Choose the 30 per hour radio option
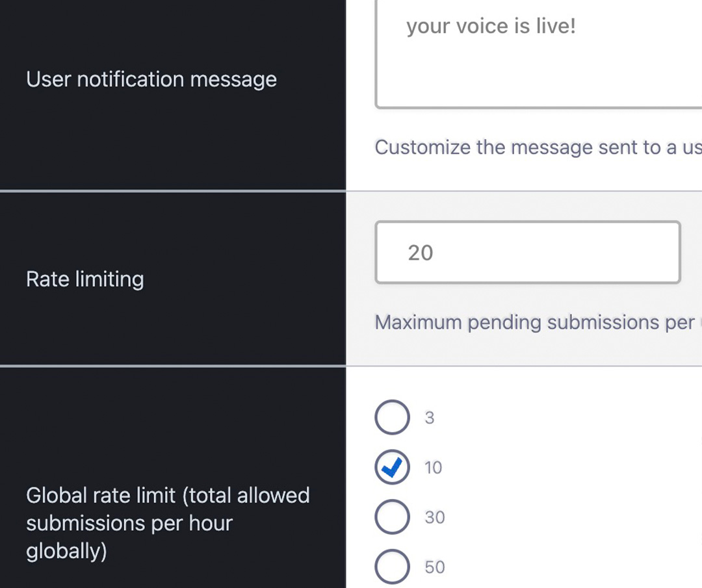This screenshot has height=588, width=702. tap(392, 518)
